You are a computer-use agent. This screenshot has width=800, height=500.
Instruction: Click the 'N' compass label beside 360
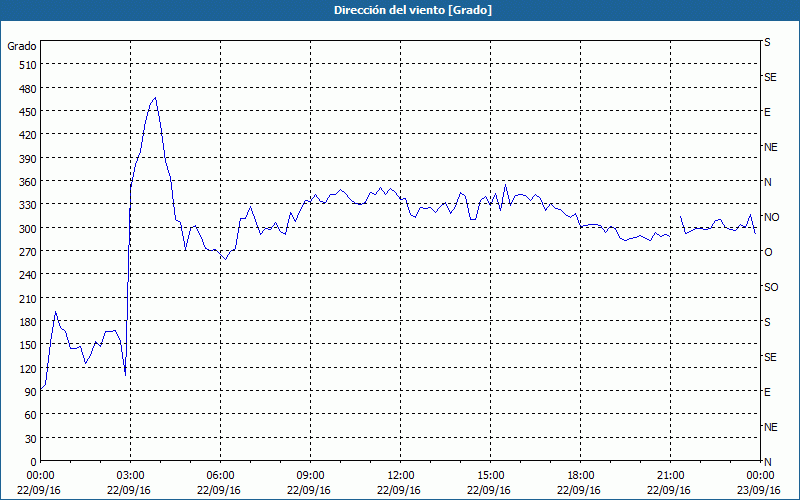click(x=768, y=182)
